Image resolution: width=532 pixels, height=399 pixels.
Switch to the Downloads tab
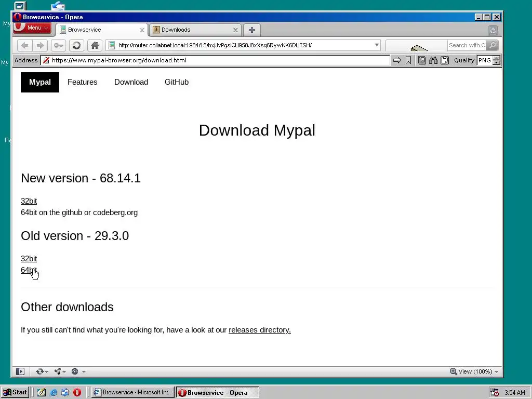pyautogui.click(x=195, y=30)
